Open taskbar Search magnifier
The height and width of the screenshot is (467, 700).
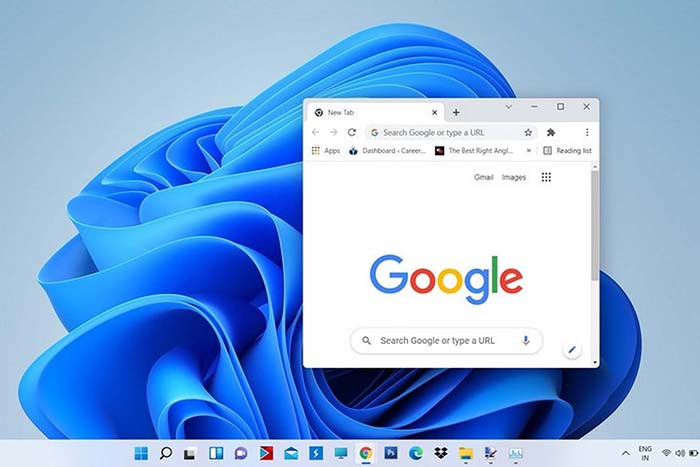(166, 454)
